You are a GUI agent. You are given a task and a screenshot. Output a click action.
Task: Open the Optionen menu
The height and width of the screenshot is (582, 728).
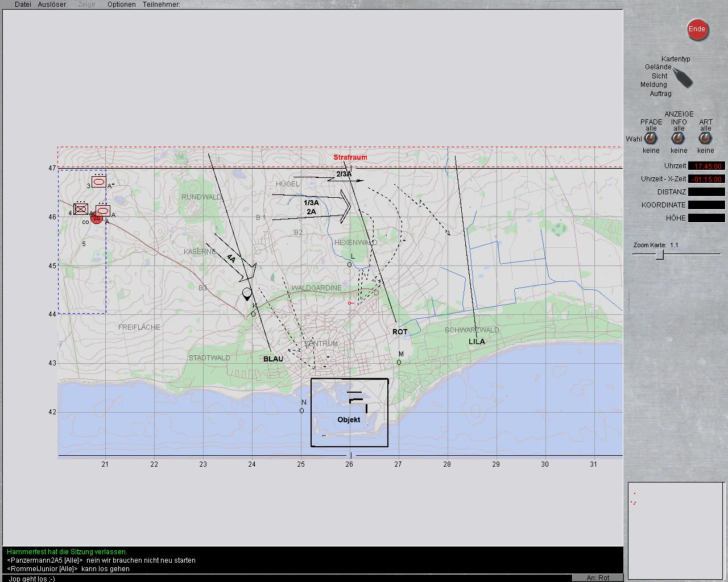[122, 5]
